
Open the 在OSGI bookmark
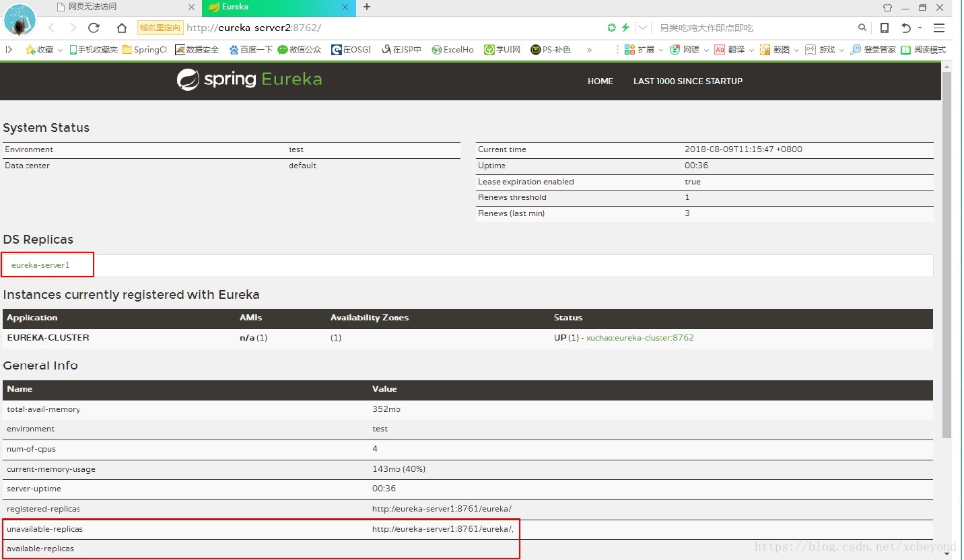click(x=351, y=49)
